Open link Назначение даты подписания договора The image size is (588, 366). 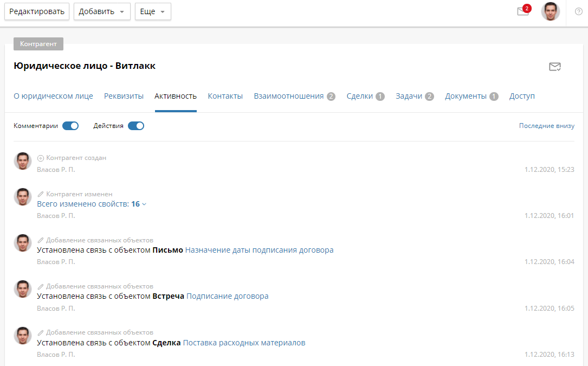(259, 250)
